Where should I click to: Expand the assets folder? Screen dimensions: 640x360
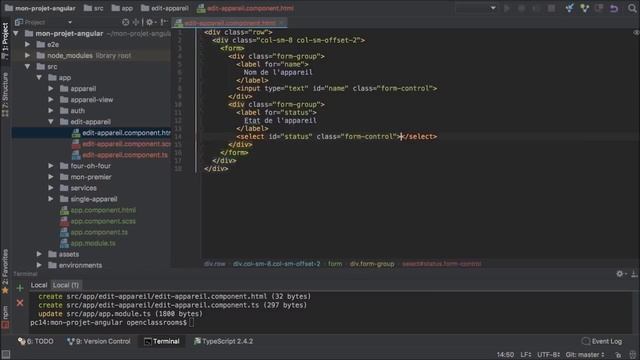coord(39,254)
